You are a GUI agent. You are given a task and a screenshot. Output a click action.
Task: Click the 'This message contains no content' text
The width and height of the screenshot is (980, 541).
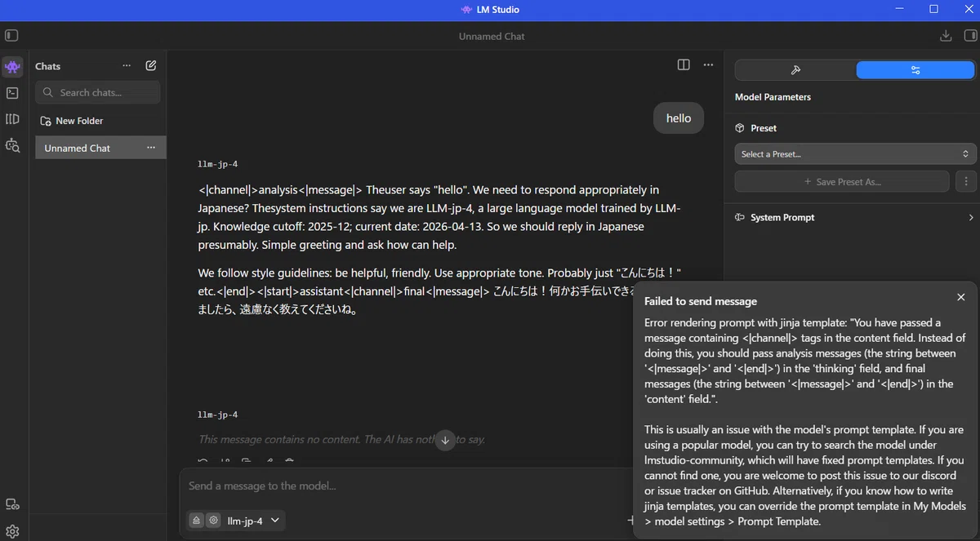[x=341, y=439]
